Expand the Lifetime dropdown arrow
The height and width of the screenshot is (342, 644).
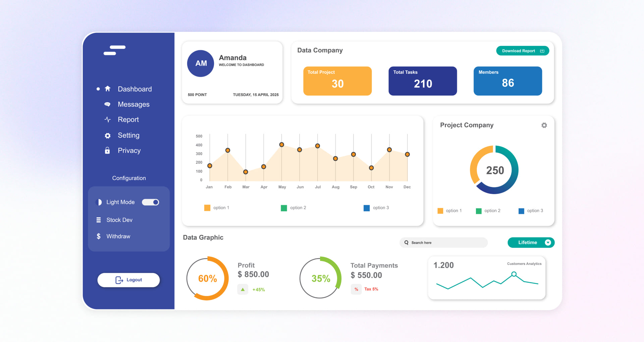548,242
